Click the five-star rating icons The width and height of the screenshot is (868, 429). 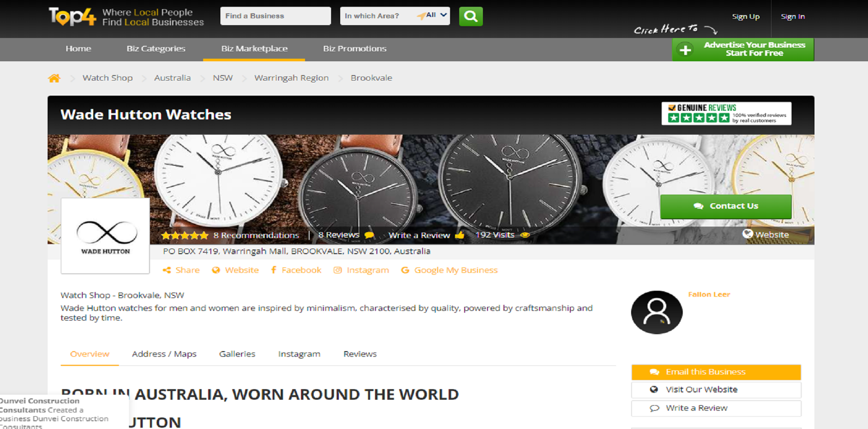pyautogui.click(x=185, y=235)
